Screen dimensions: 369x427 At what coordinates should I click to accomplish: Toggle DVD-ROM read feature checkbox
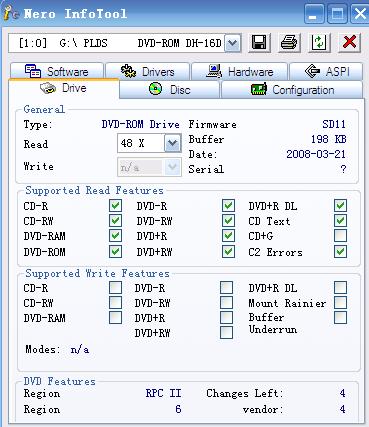click(x=115, y=252)
